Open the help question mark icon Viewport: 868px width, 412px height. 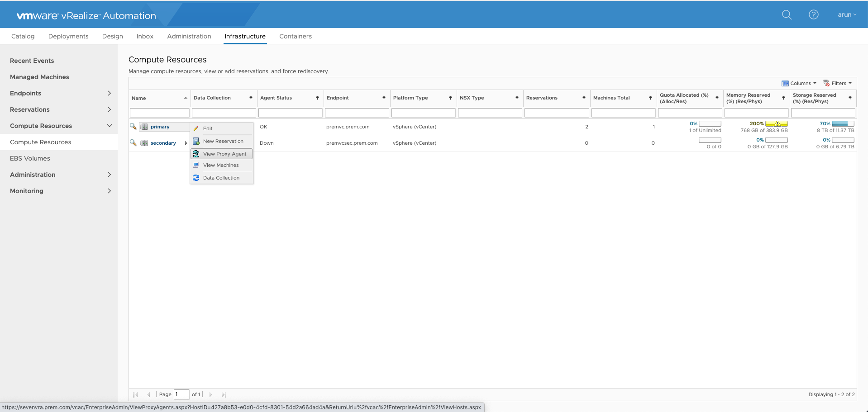tap(814, 14)
